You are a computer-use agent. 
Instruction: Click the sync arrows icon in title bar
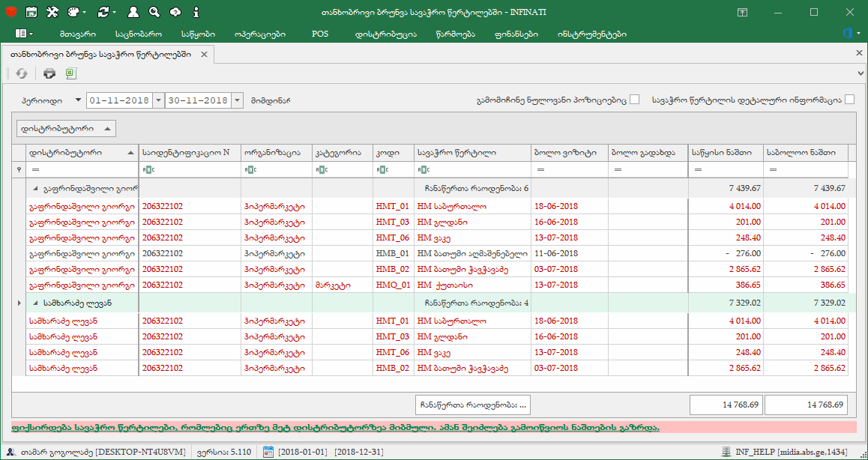[x=103, y=12]
